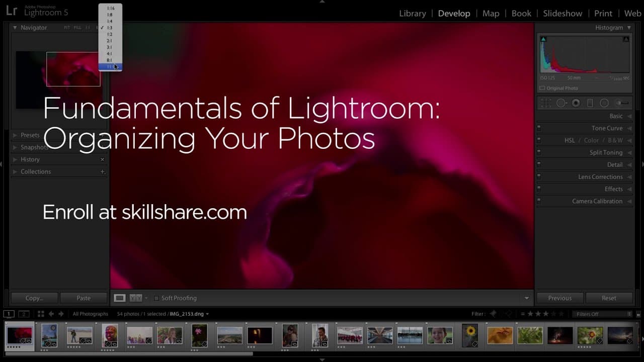Open the Filters Off dropdown

click(x=602, y=314)
